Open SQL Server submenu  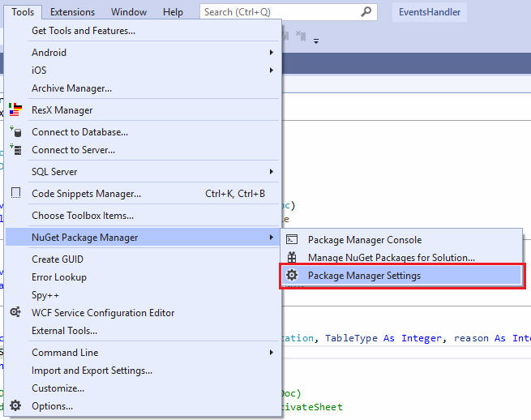[x=143, y=171]
